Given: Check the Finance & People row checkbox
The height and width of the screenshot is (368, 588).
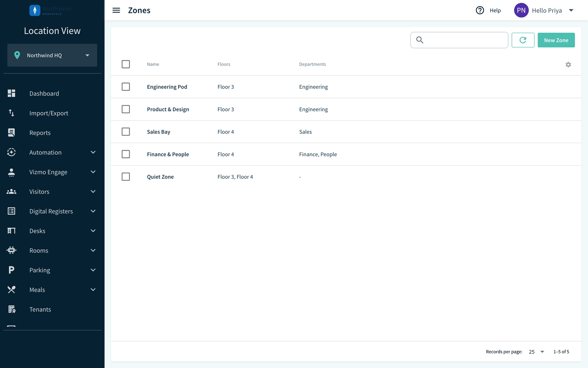Looking at the screenshot, I should click(x=126, y=154).
